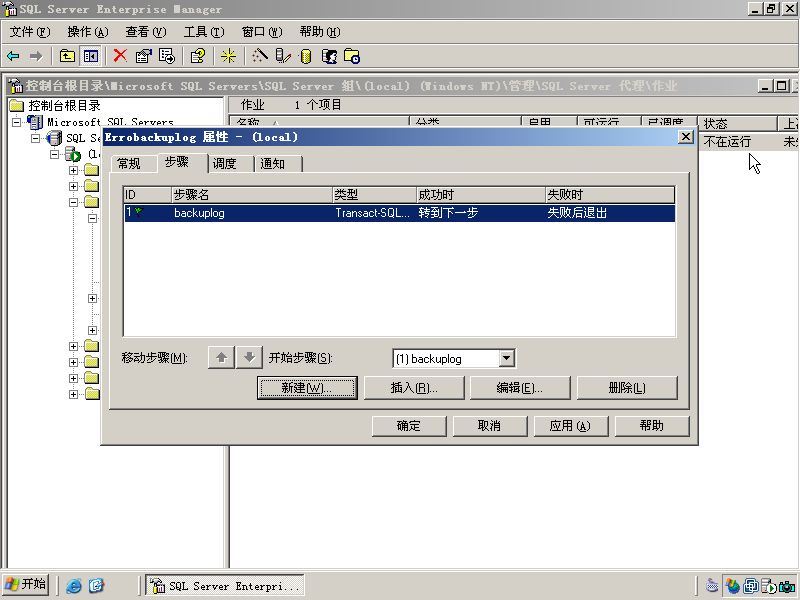Click the overlapping windows tray icon

(x=751, y=586)
